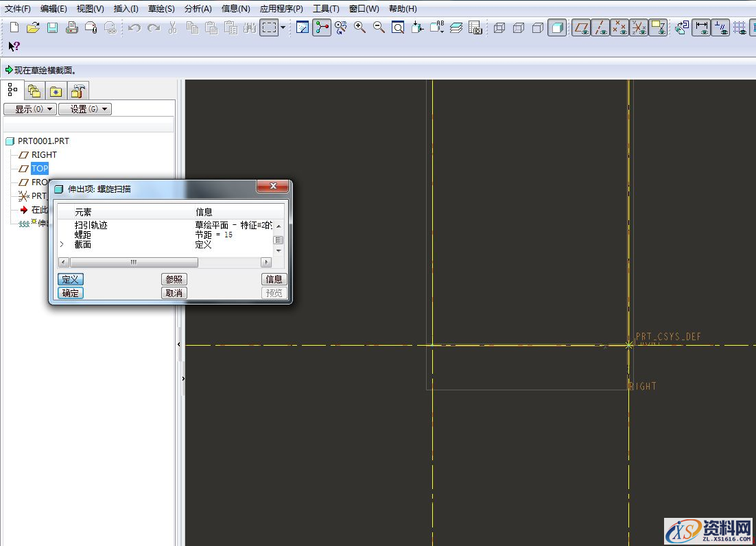Click the 取消 button in dialog
Image resolution: width=756 pixels, height=546 pixels.
[x=174, y=293]
